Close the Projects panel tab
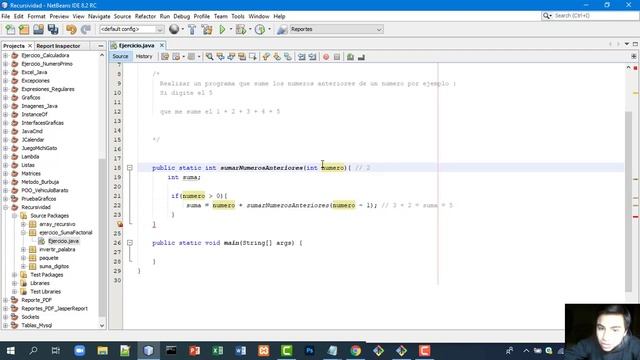640x360 pixels. click(30, 46)
